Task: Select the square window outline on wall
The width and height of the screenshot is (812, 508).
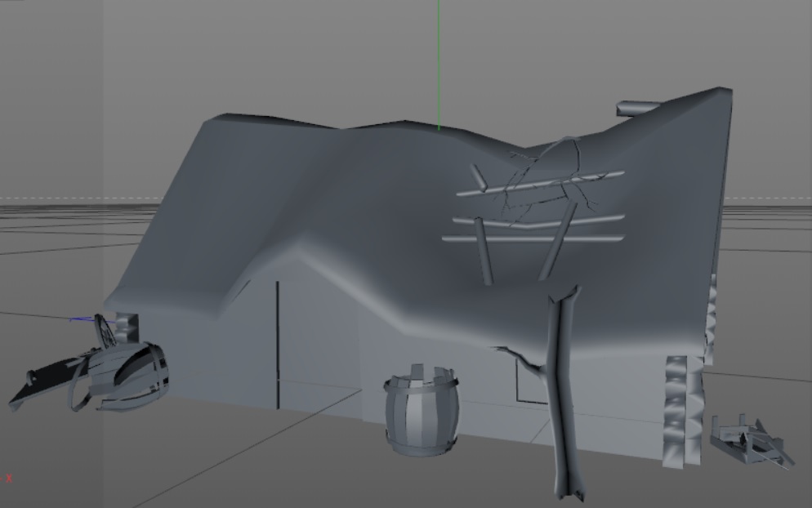Action: (x=531, y=381)
